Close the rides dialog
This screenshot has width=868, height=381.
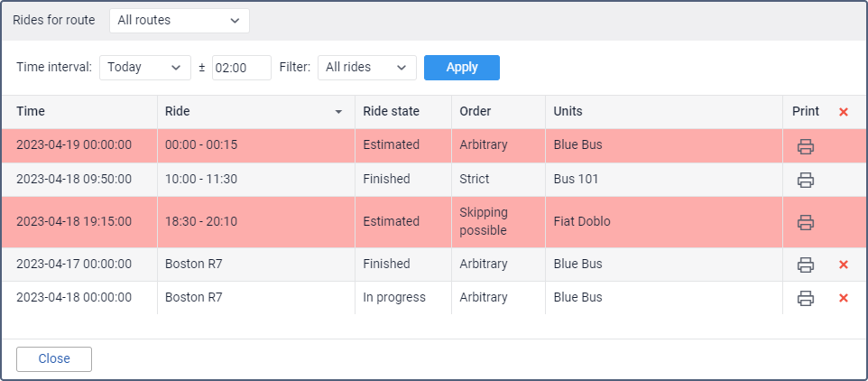(x=54, y=358)
